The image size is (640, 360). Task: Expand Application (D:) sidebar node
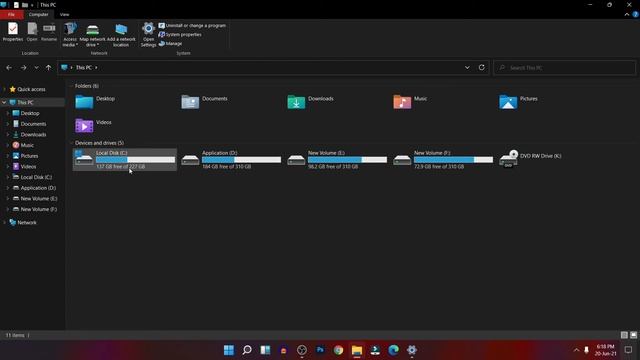tap(8, 188)
